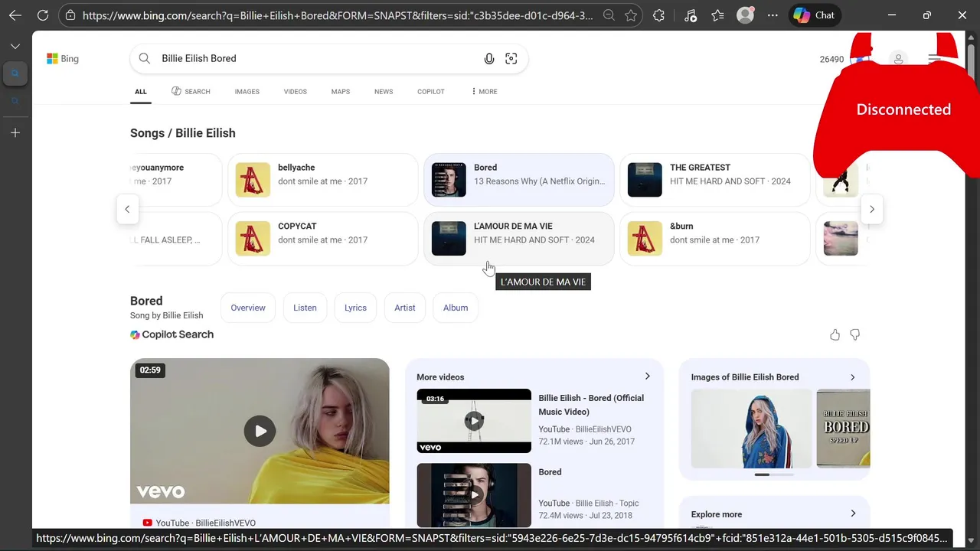The height and width of the screenshot is (551, 980).
Task: Select the COPYCAT song card
Action: click(x=323, y=239)
